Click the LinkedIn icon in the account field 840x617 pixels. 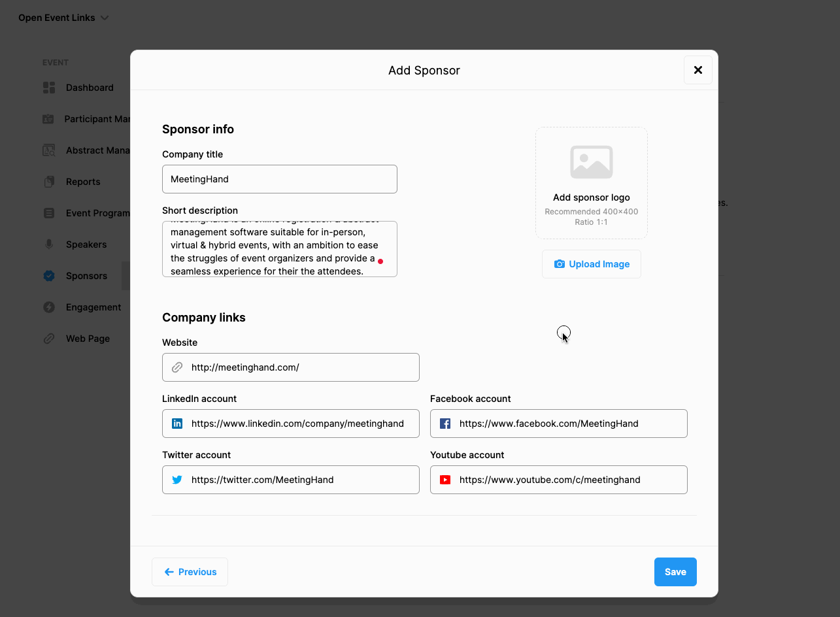pyautogui.click(x=176, y=424)
